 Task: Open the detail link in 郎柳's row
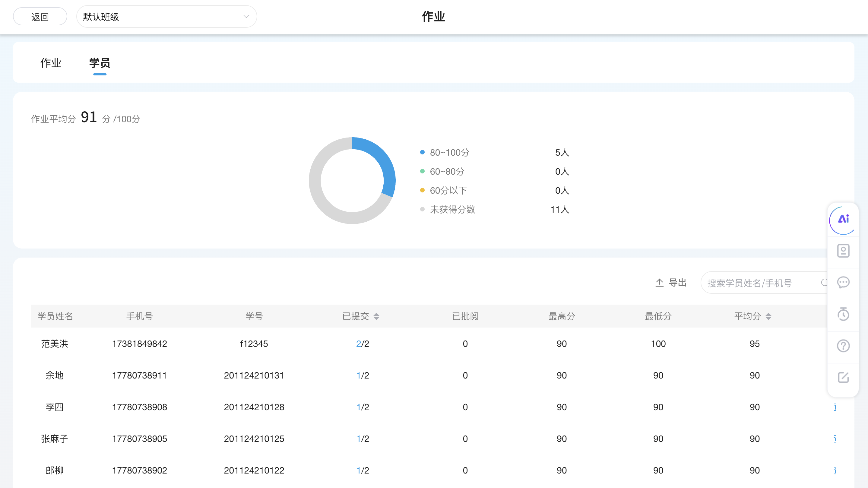click(x=835, y=471)
